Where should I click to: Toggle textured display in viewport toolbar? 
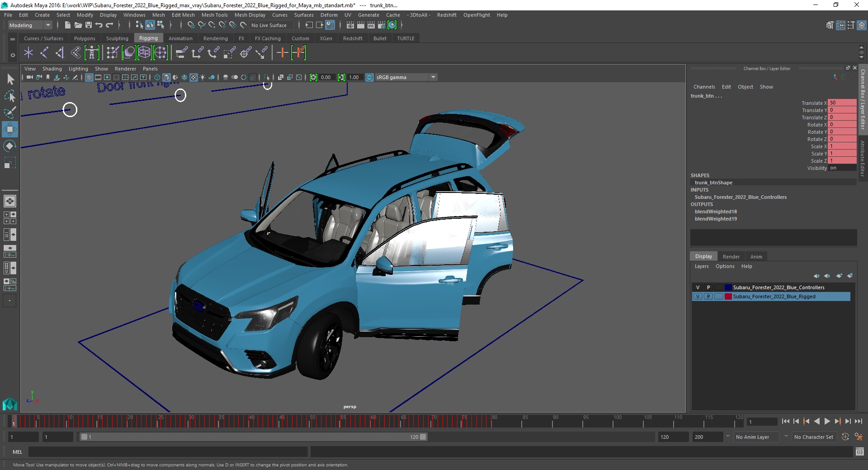pos(193,77)
